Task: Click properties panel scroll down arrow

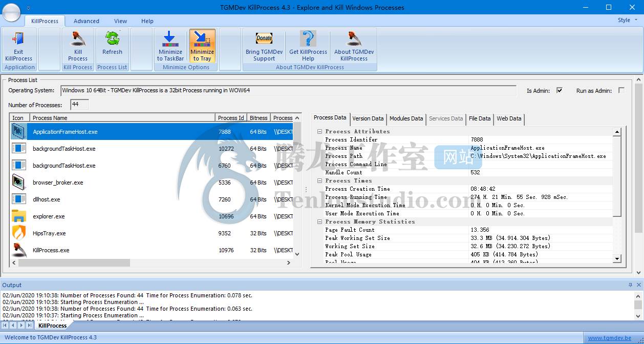Action: pyautogui.click(x=617, y=259)
